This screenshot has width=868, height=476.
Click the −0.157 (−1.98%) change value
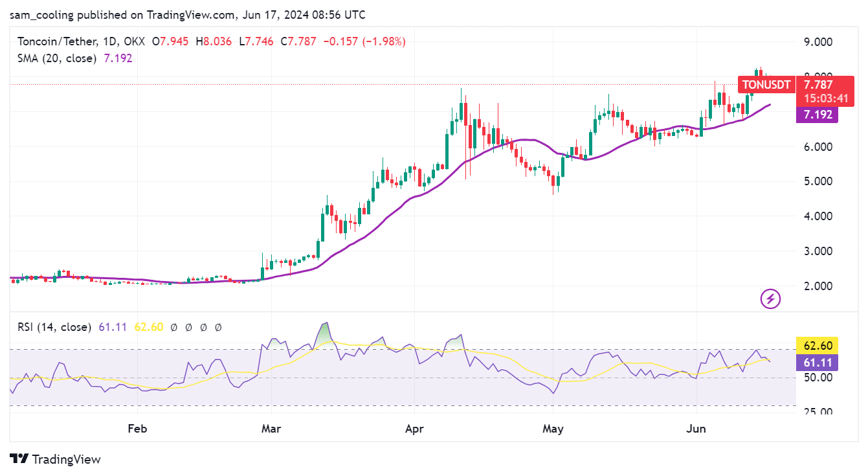click(364, 41)
